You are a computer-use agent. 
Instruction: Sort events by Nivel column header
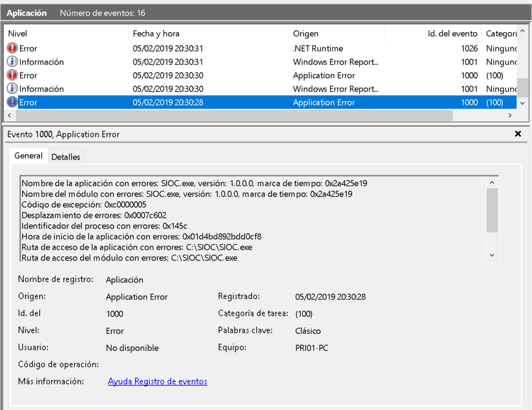66,34
